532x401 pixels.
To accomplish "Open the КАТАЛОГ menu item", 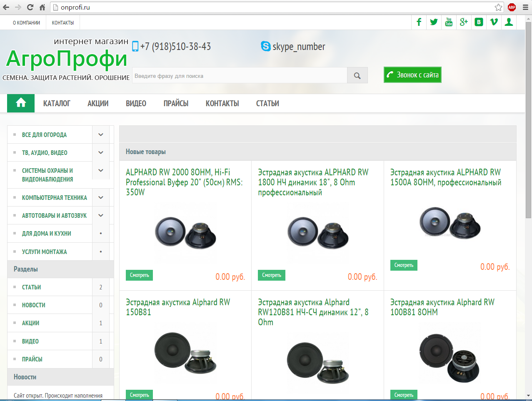I will point(57,103).
